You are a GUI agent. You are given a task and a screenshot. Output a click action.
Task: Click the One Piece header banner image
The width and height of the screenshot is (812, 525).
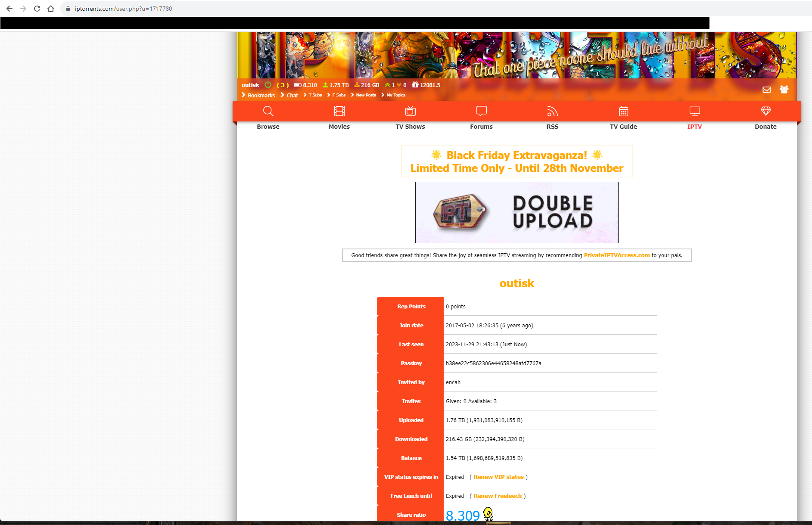pos(516,55)
